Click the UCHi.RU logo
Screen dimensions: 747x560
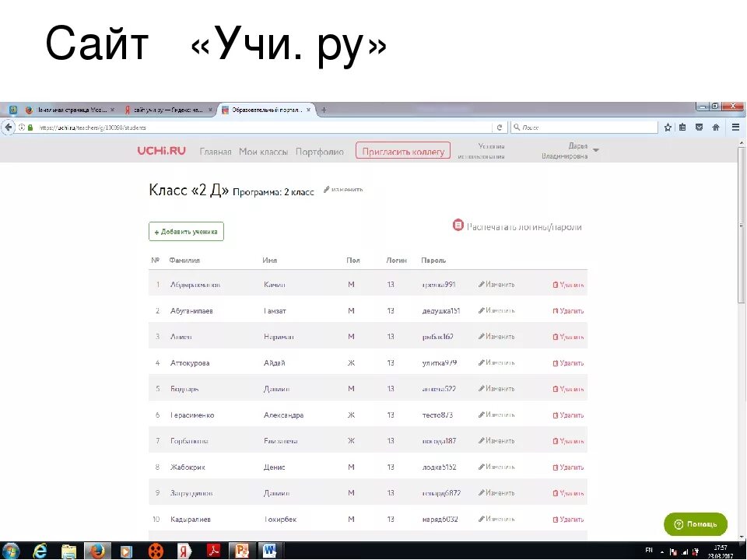[x=162, y=151]
